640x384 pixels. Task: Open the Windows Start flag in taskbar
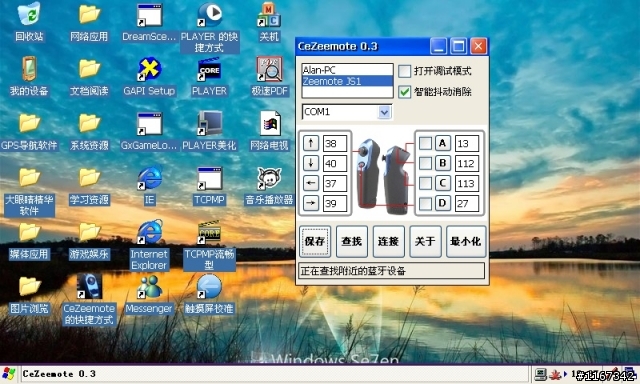point(9,374)
